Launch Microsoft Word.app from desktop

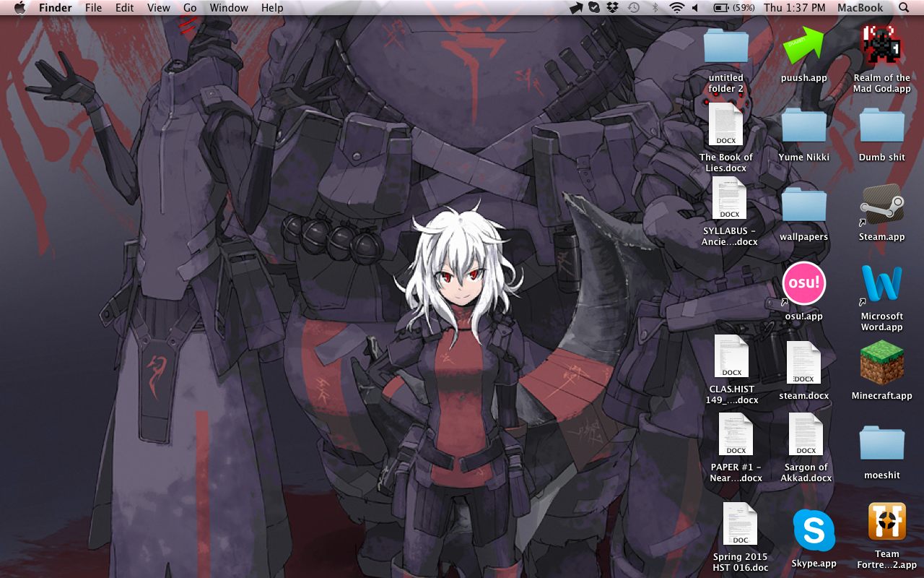tap(881, 284)
